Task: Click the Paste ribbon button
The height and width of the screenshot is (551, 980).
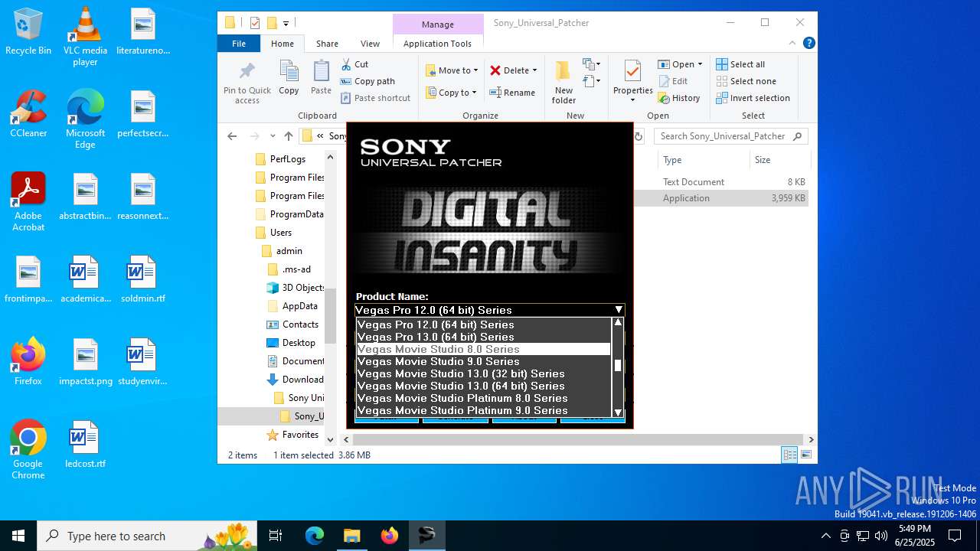Action: click(x=321, y=78)
